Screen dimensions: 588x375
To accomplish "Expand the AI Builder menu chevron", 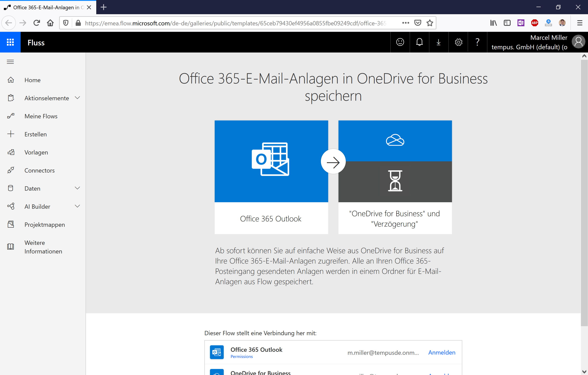I will point(77,206).
